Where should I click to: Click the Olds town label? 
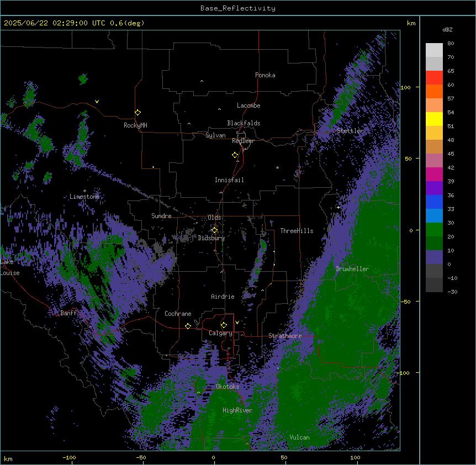point(214,218)
